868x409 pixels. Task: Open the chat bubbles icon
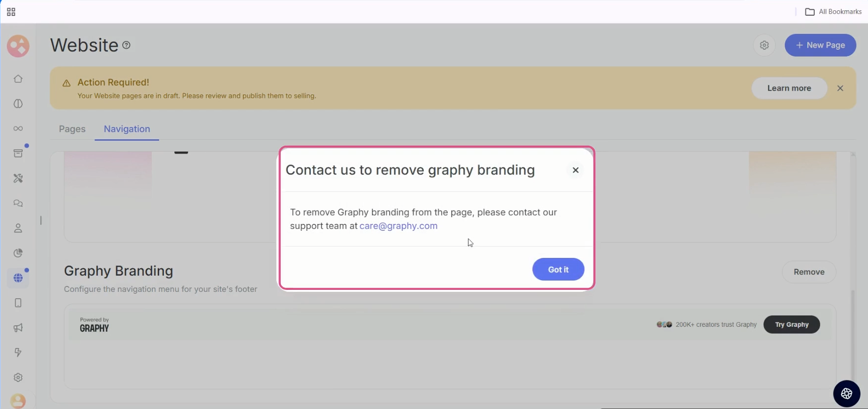(x=18, y=203)
